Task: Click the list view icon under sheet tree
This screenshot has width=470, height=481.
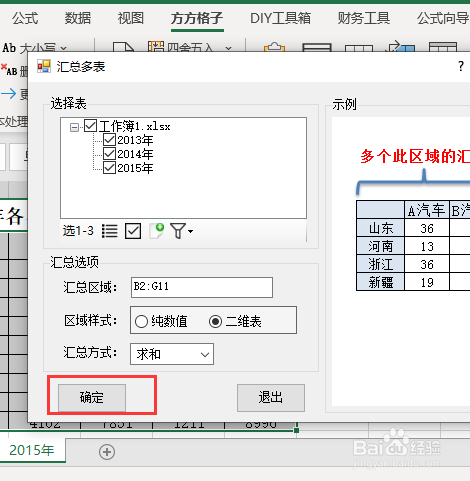Action: [x=110, y=231]
